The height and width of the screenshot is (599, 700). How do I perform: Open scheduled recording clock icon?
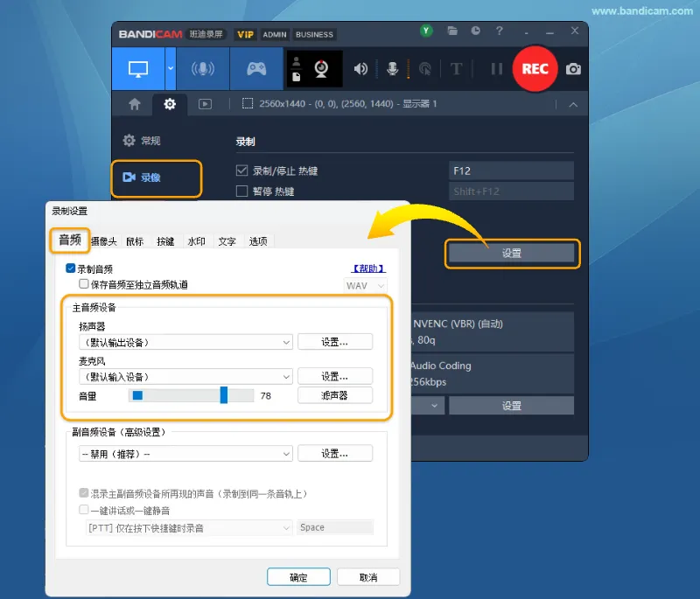pos(475,31)
